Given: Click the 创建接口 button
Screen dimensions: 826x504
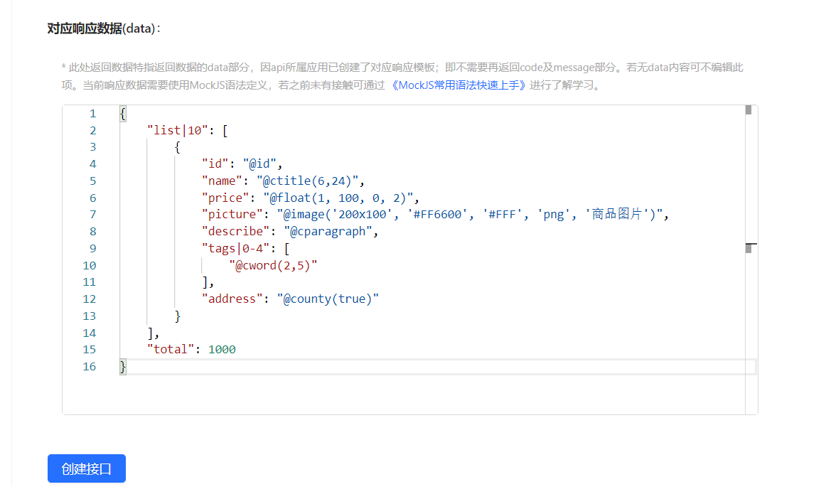Looking at the screenshot, I should pyautogui.click(x=86, y=468).
